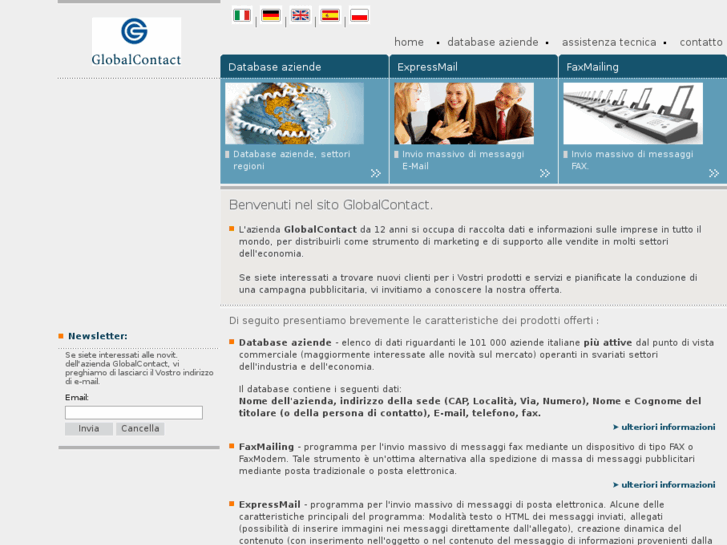The image size is (727, 545).
Task: Open database aziende in top navigation
Action: pos(493,42)
